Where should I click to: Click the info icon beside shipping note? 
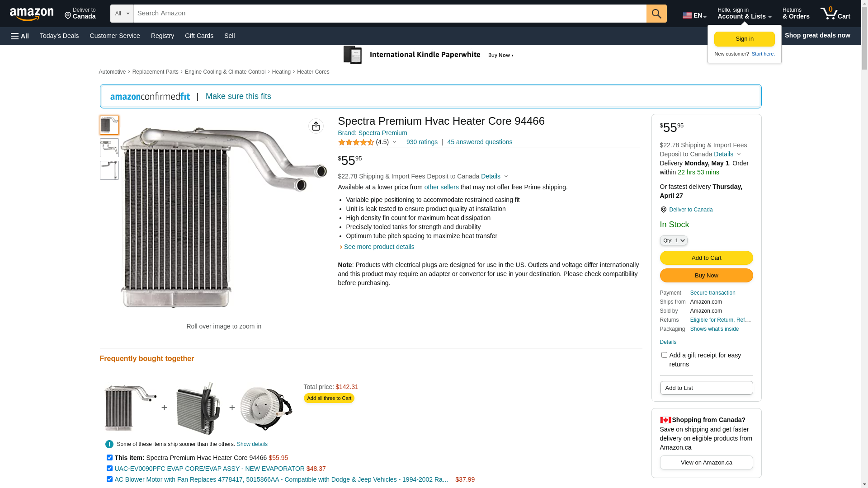pos(109,444)
